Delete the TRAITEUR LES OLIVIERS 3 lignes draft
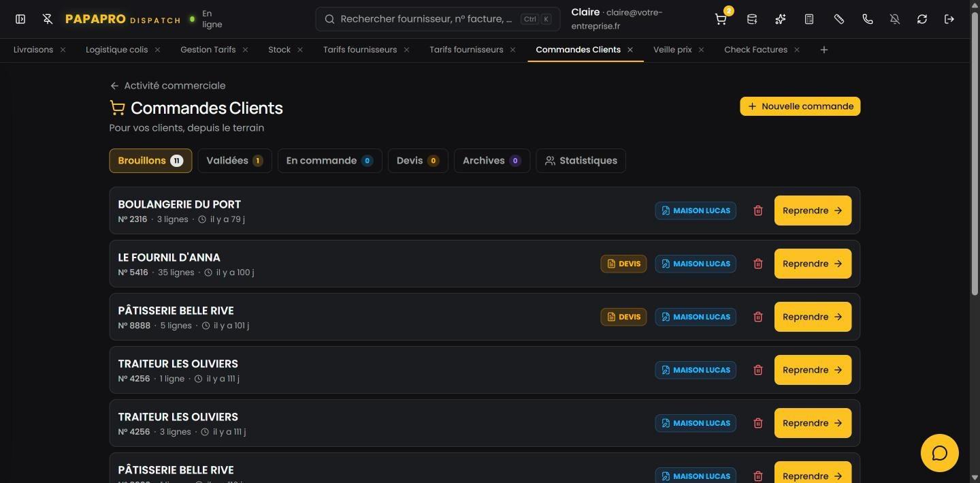This screenshot has width=980, height=483. coord(758,423)
